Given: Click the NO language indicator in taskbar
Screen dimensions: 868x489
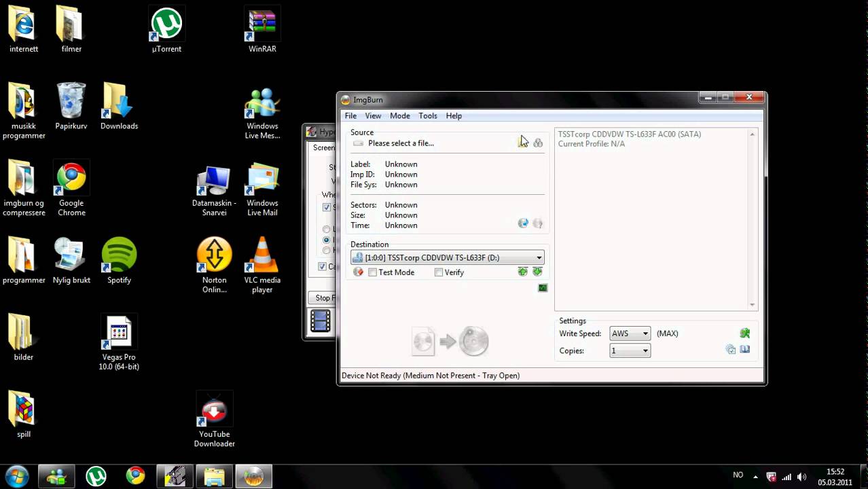Looking at the screenshot, I should [x=738, y=475].
